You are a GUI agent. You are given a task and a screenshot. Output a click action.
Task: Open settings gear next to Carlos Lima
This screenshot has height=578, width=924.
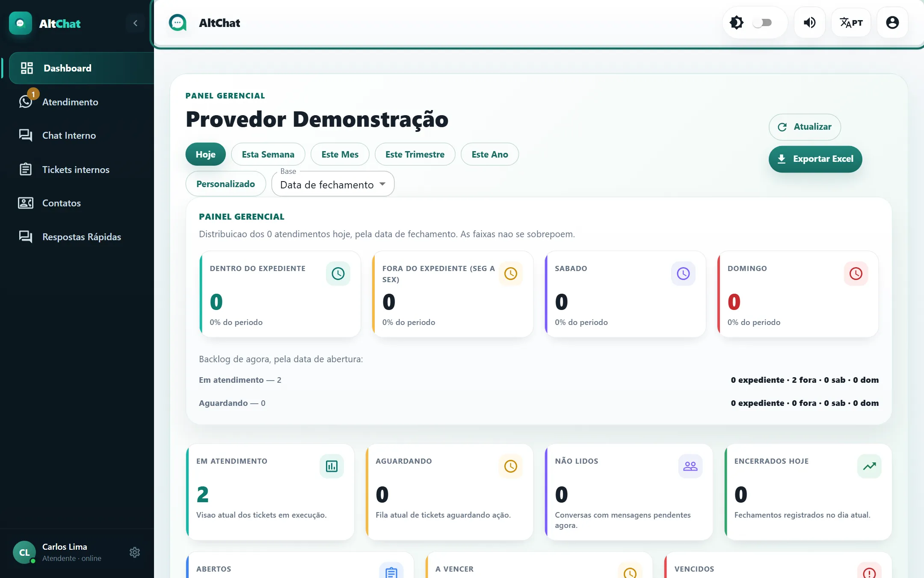(x=135, y=552)
